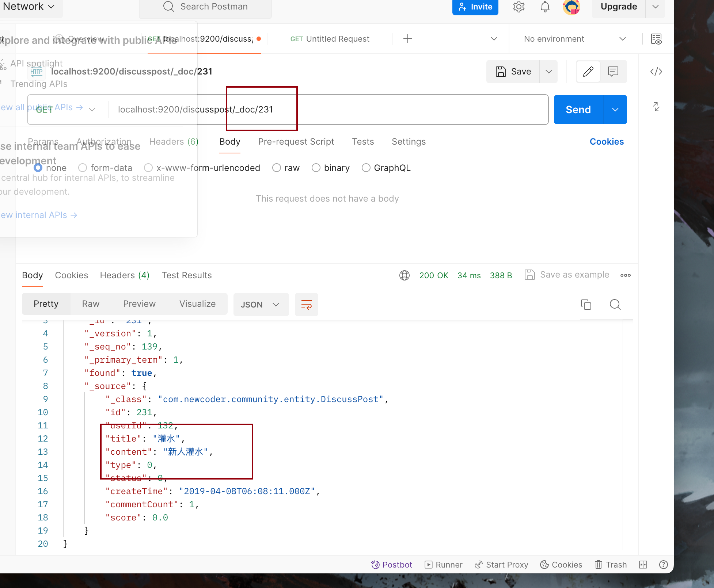Viewport: 714px width, 588px height.
Task: Click the Invite button
Action: point(475,7)
